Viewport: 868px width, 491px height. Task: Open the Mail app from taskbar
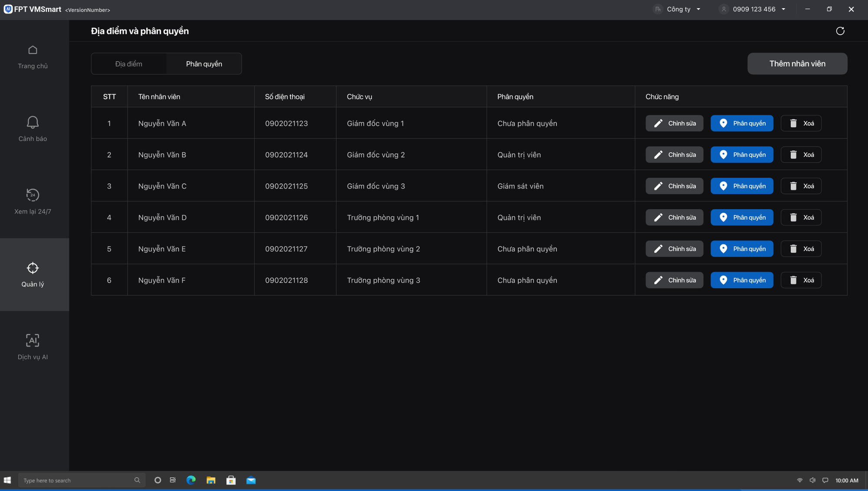[251, 480]
